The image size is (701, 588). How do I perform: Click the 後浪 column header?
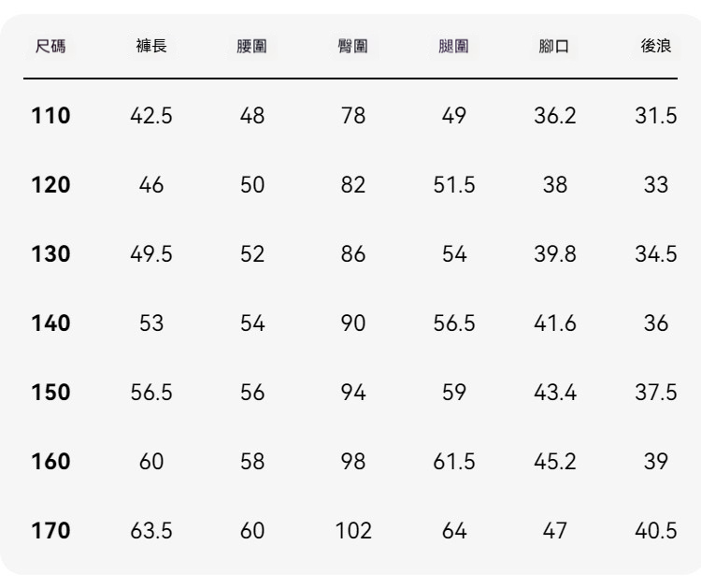(x=656, y=46)
